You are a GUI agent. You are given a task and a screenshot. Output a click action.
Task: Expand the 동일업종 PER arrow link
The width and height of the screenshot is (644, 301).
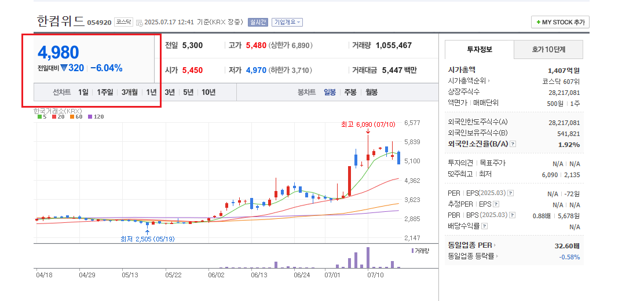coord(495,245)
